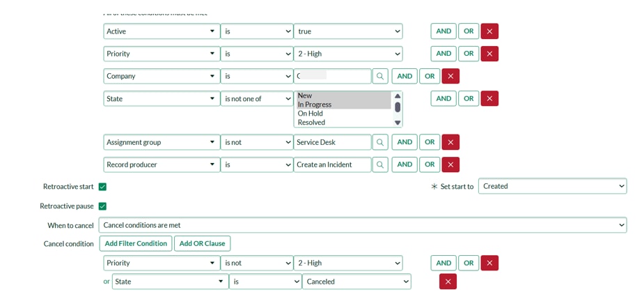Viewport: 644px width, 299px height.
Task: Open the Company field dropdown
Action: click(162, 76)
